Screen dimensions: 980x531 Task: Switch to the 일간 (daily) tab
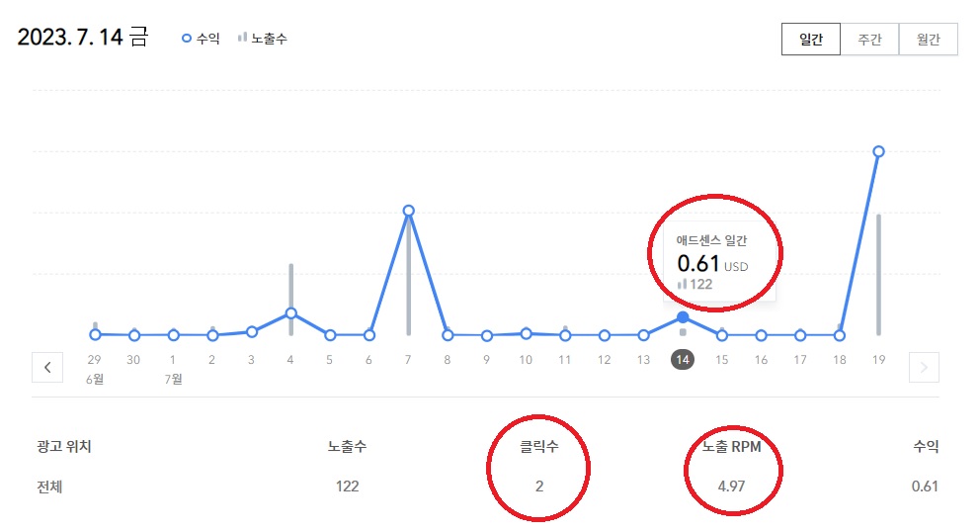click(x=811, y=40)
